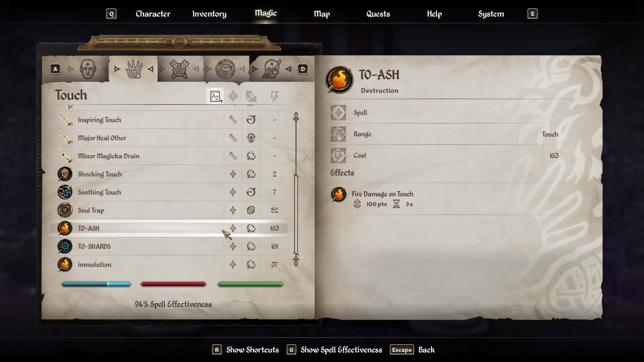Click the scrollbar top arrow
Image resolution: width=644 pixels, height=362 pixels.
(296, 117)
